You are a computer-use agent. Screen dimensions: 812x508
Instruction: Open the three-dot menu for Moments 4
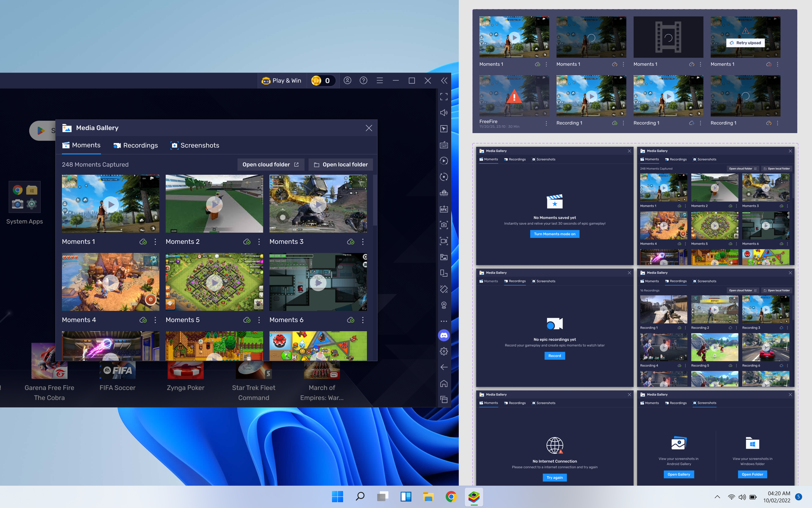(155, 320)
